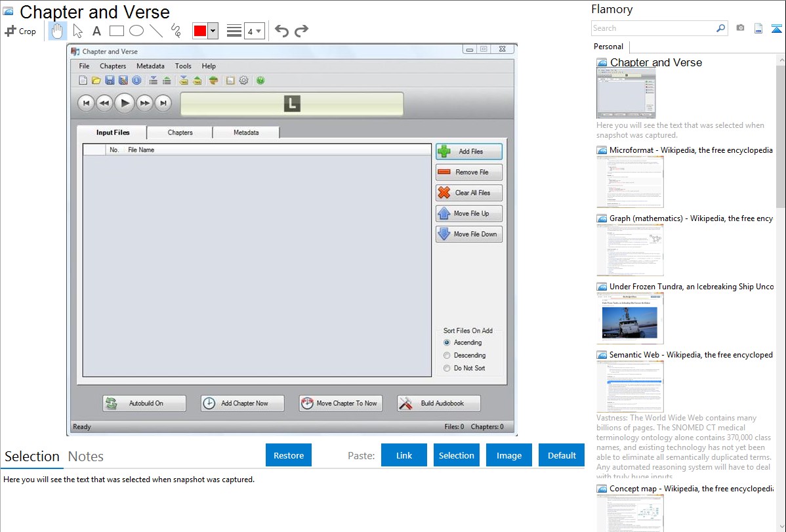Click the Move File Down button
Viewport: 786px width, 532px height.
469,234
